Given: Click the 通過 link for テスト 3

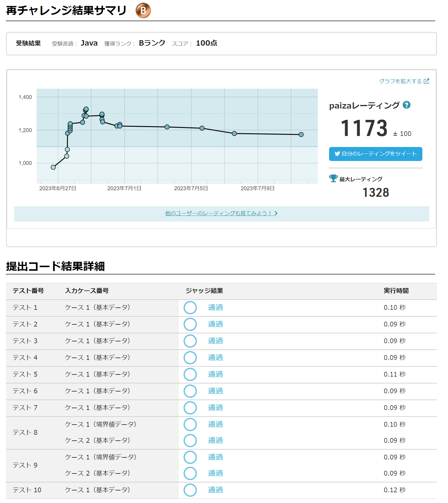Looking at the screenshot, I should click(x=215, y=341).
